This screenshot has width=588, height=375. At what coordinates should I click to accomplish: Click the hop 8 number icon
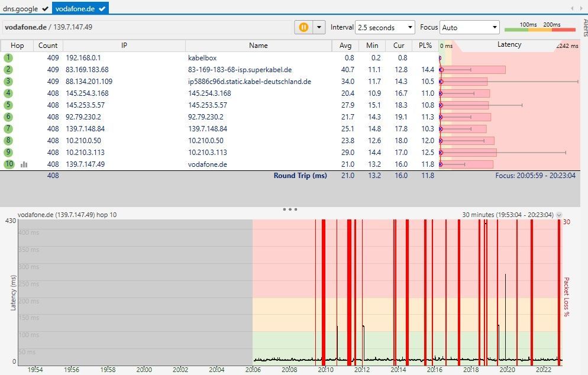(8, 141)
